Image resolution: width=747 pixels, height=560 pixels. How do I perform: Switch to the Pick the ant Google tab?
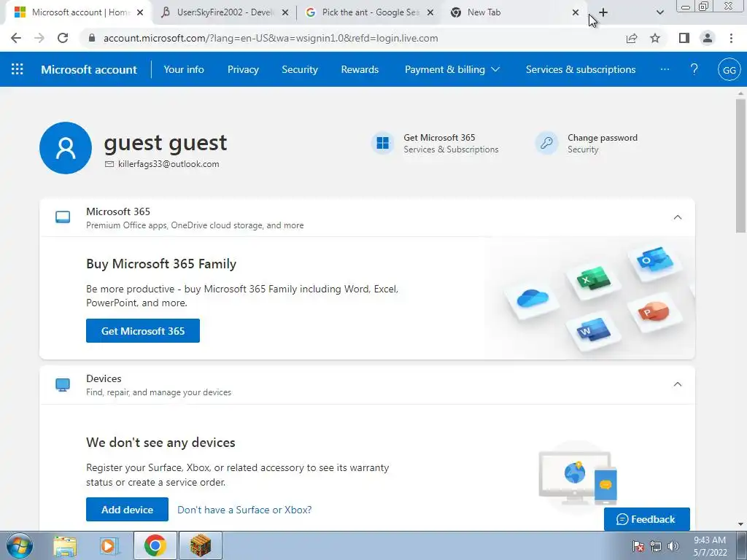coord(370,12)
